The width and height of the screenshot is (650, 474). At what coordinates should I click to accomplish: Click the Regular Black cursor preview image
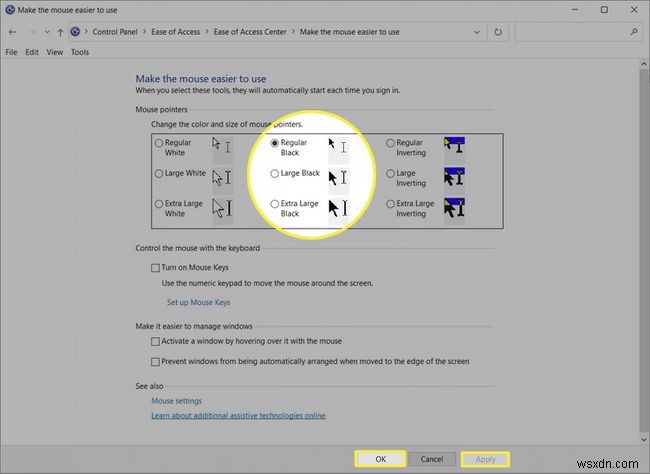pos(338,149)
